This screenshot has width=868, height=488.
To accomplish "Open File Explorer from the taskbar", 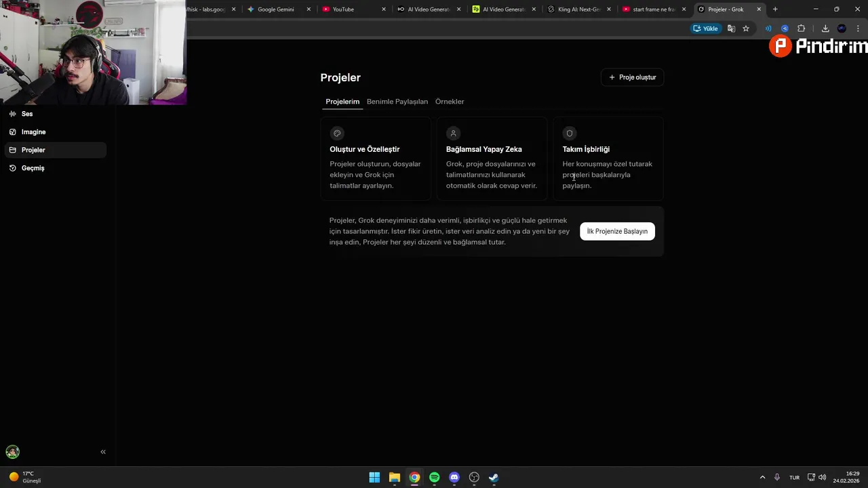I will [395, 477].
